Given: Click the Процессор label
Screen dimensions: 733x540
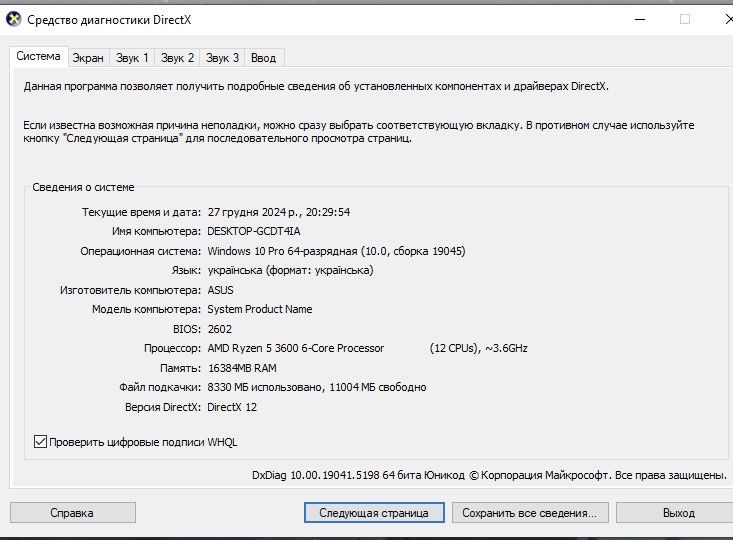Looking at the screenshot, I should coord(172,348).
